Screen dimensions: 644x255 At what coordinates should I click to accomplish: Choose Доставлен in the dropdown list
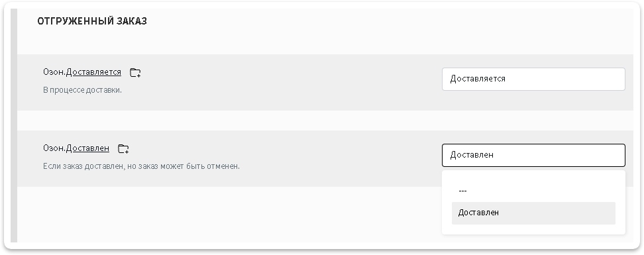pyautogui.click(x=533, y=213)
